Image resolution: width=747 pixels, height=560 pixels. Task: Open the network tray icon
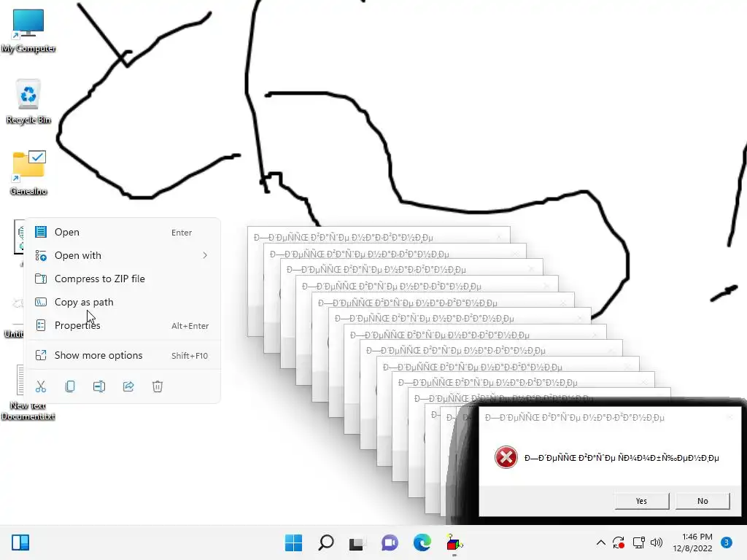(x=638, y=542)
